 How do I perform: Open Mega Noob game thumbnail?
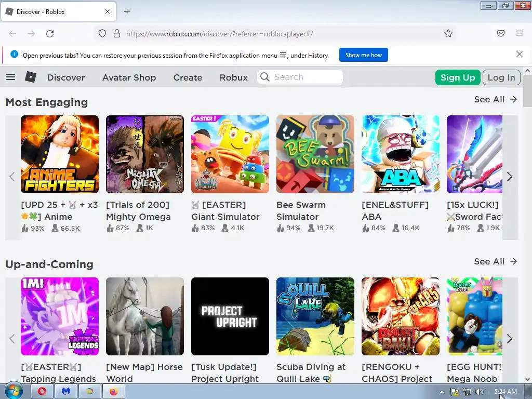tap(475, 316)
